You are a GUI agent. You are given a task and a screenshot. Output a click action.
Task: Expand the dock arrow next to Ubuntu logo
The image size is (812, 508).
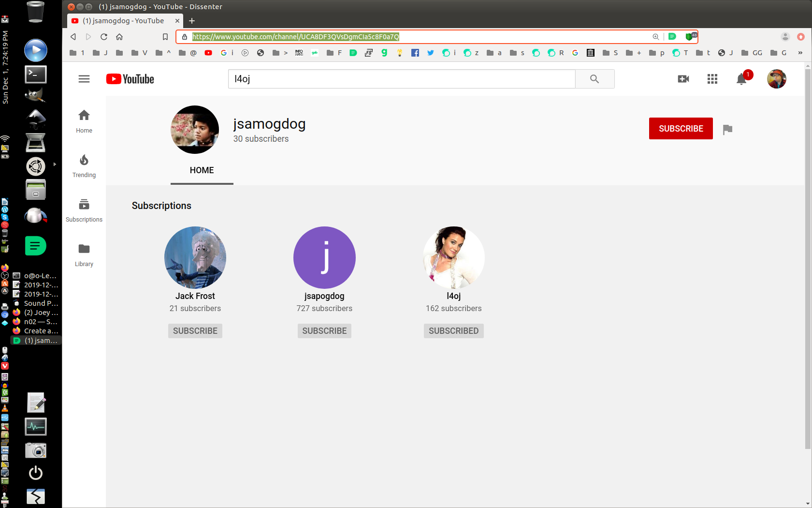click(x=55, y=164)
